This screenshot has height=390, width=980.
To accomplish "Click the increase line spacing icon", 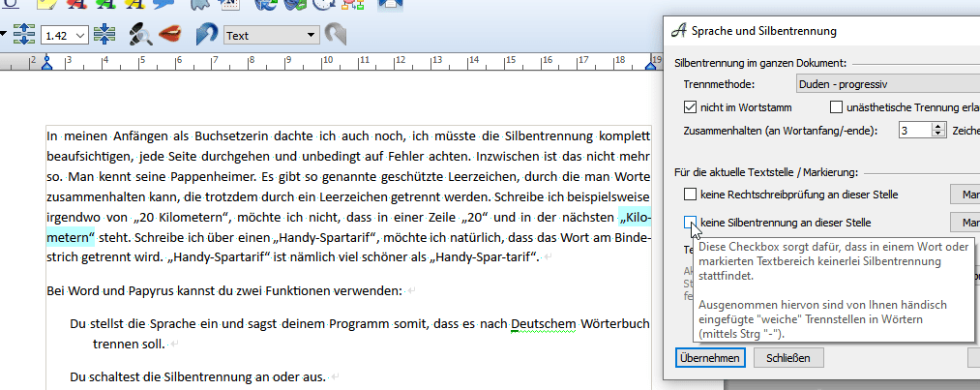I will 25,35.
